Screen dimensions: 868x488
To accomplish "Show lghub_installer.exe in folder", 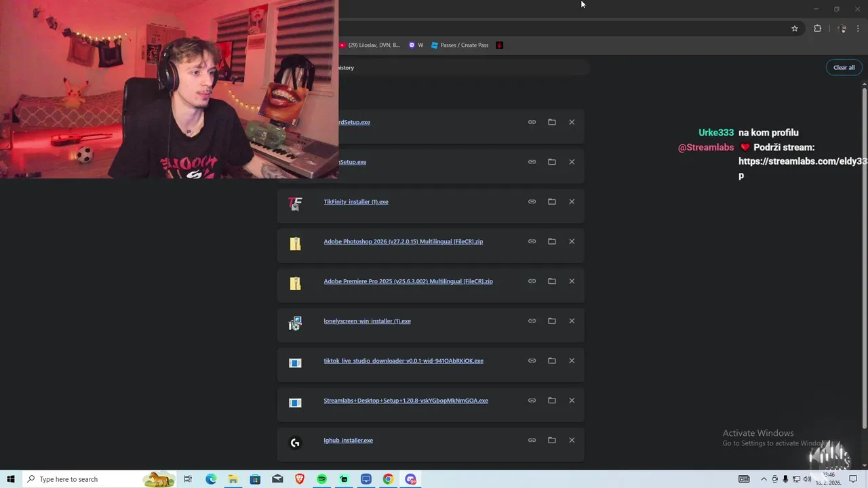I will (x=551, y=440).
